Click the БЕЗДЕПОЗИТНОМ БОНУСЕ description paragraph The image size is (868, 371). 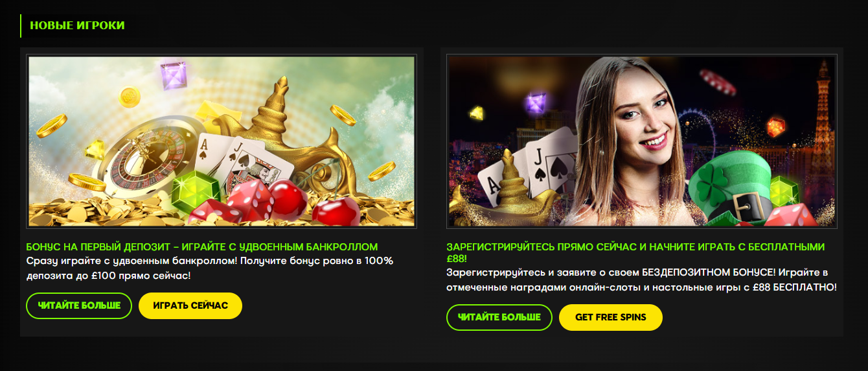(641, 280)
